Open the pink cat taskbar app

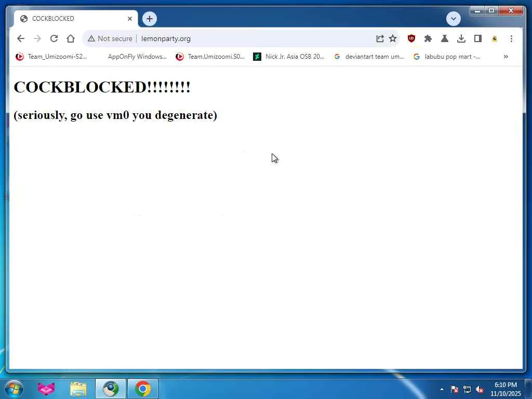[46, 389]
